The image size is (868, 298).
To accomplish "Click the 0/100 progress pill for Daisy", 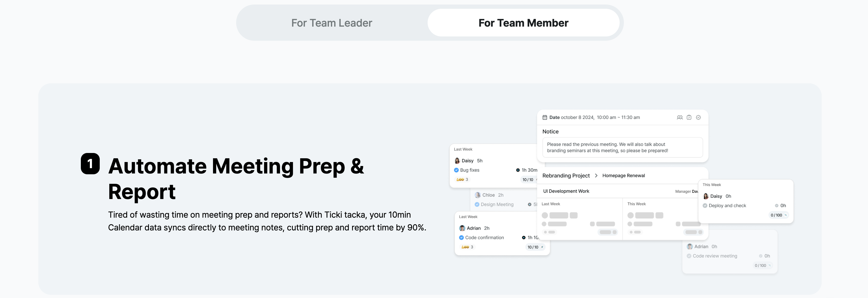I will click(779, 215).
